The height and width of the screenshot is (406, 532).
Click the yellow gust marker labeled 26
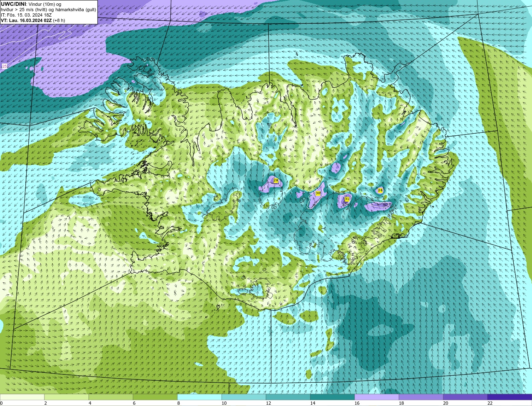coord(380,190)
